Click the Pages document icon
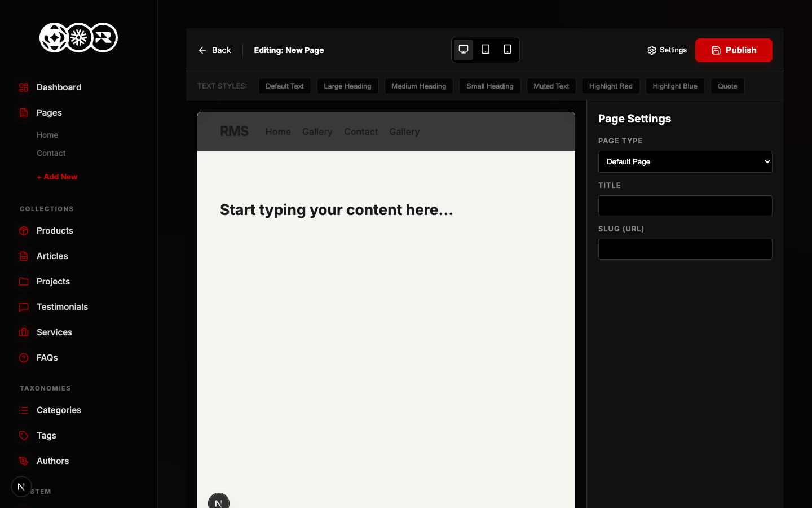Viewport: 812px width, 508px height. tap(24, 113)
